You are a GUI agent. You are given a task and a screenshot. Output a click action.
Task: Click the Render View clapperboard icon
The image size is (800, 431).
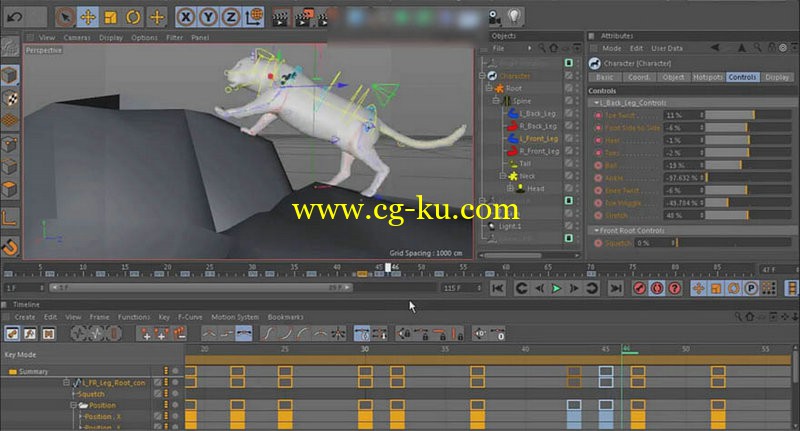(280, 18)
